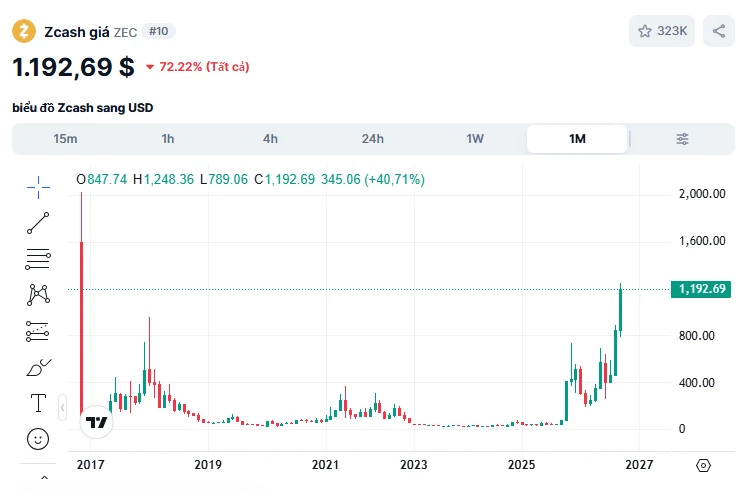
Task: Share the Zcash price page
Action: pos(719,31)
